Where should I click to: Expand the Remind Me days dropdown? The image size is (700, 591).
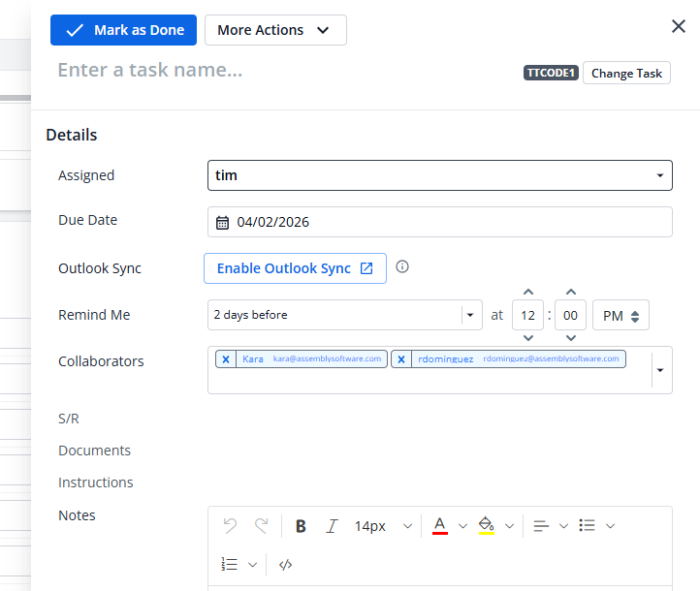(470, 315)
